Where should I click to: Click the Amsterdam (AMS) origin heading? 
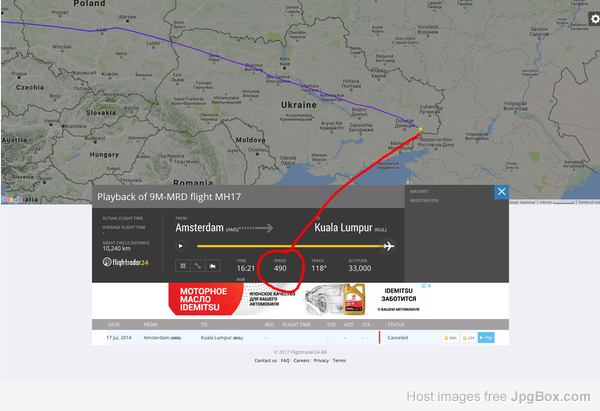(207, 228)
